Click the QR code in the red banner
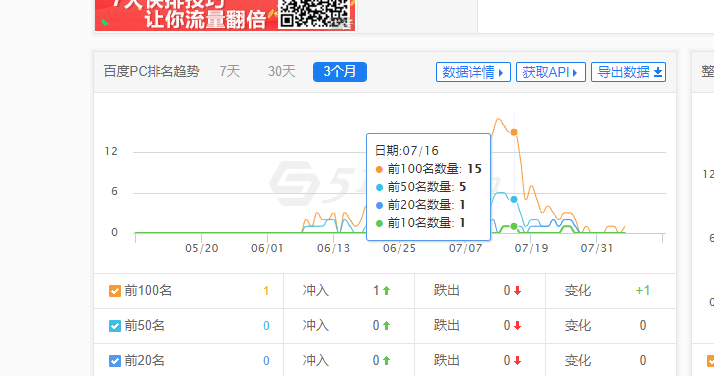The image size is (714, 376). pyautogui.click(x=315, y=14)
